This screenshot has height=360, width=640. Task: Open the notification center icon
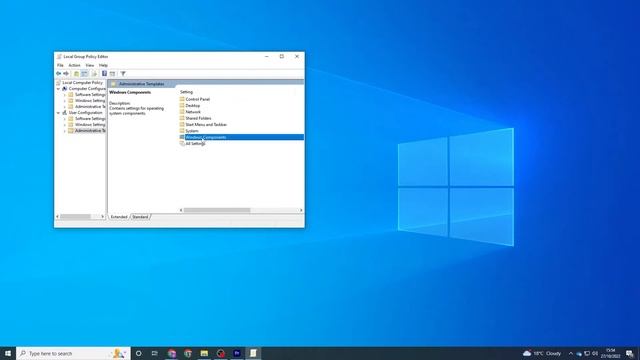coord(630,353)
